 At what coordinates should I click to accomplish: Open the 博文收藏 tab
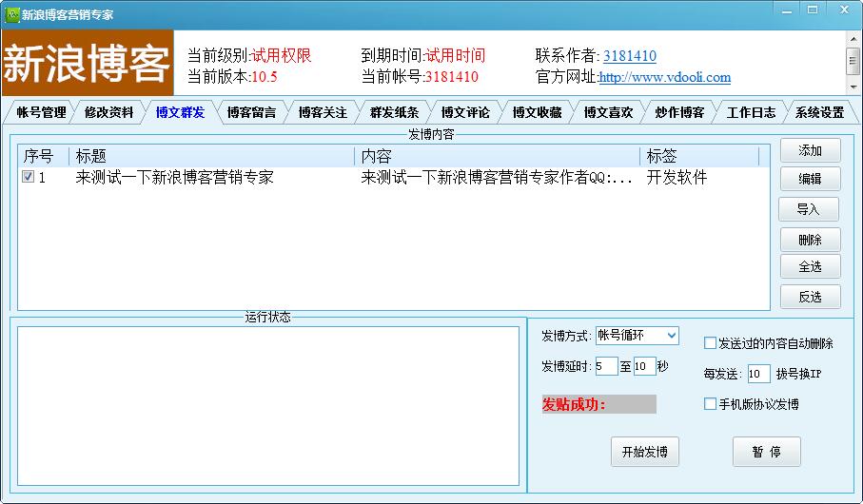pos(537,112)
